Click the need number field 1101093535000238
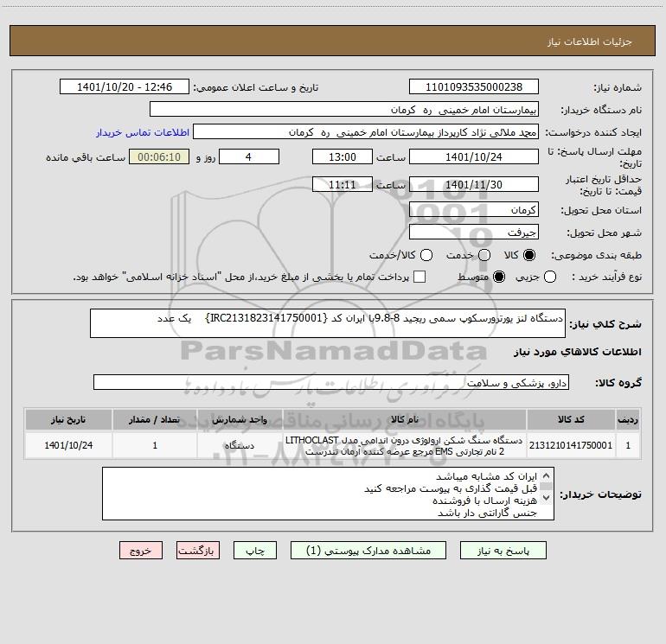 pos(474,86)
